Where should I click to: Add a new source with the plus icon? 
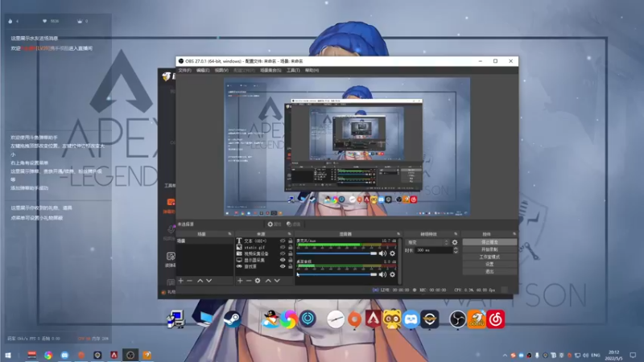pyautogui.click(x=240, y=281)
